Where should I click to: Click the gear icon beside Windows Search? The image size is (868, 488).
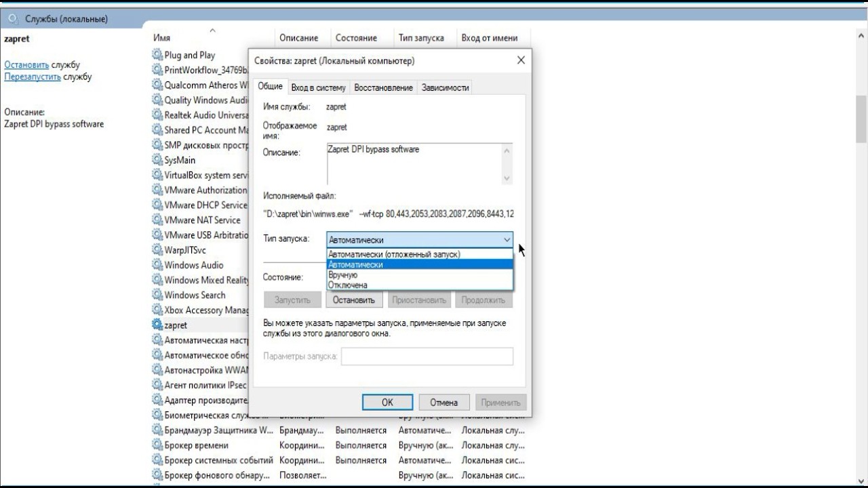[157, 295]
